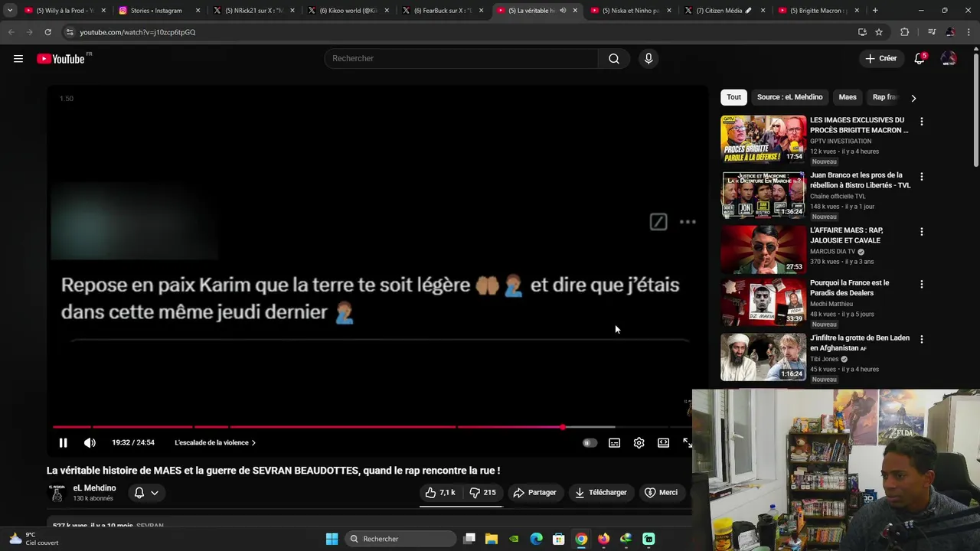980x551 pixels.
Task: Go back with the browser back arrow
Action: point(11,32)
